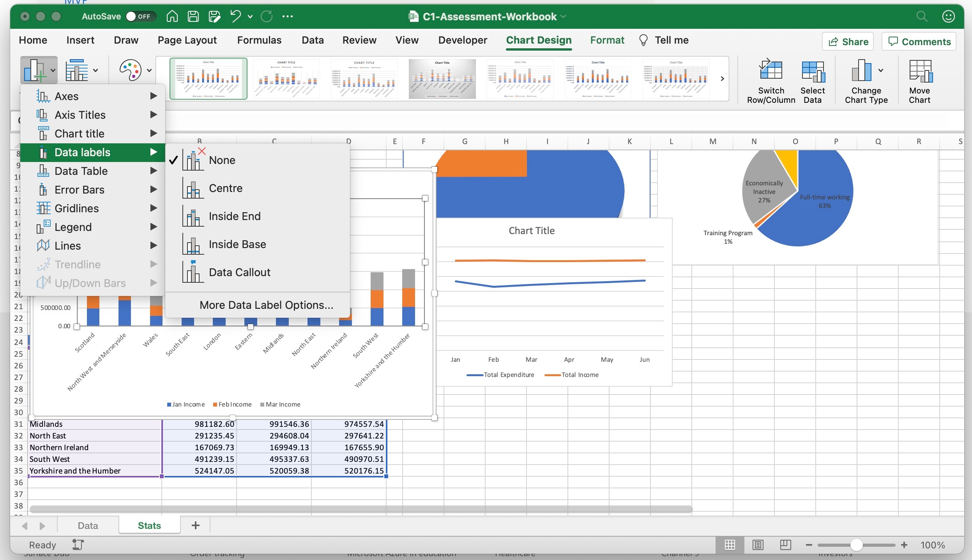Click the Share button
Screen dimensions: 972x560
(x=848, y=42)
